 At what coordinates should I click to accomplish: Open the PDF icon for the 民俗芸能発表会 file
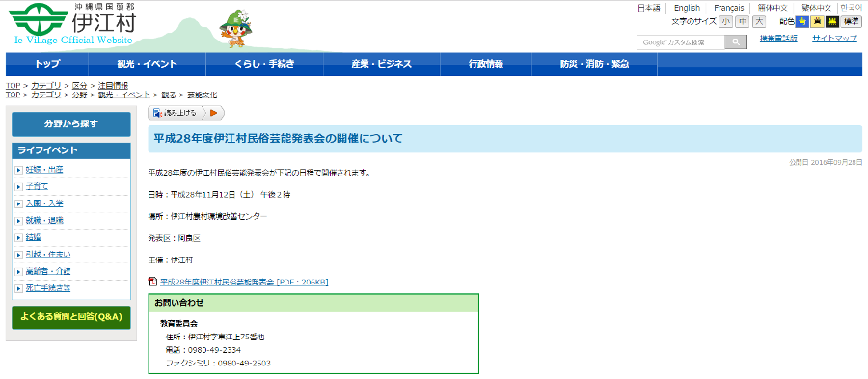pyautogui.click(x=153, y=282)
